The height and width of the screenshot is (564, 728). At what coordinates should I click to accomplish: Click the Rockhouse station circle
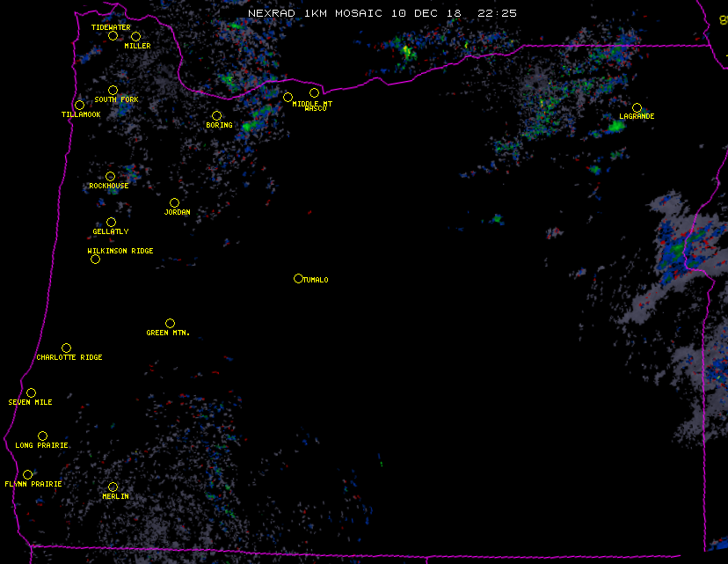(110, 176)
